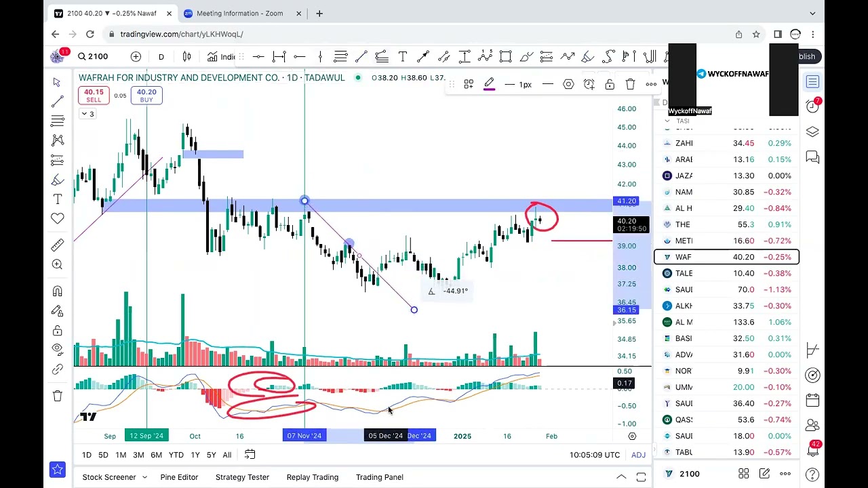This screenshot has height=488, width=868.
Task: Toggle magnet mode for drawings
Action: 57,291
